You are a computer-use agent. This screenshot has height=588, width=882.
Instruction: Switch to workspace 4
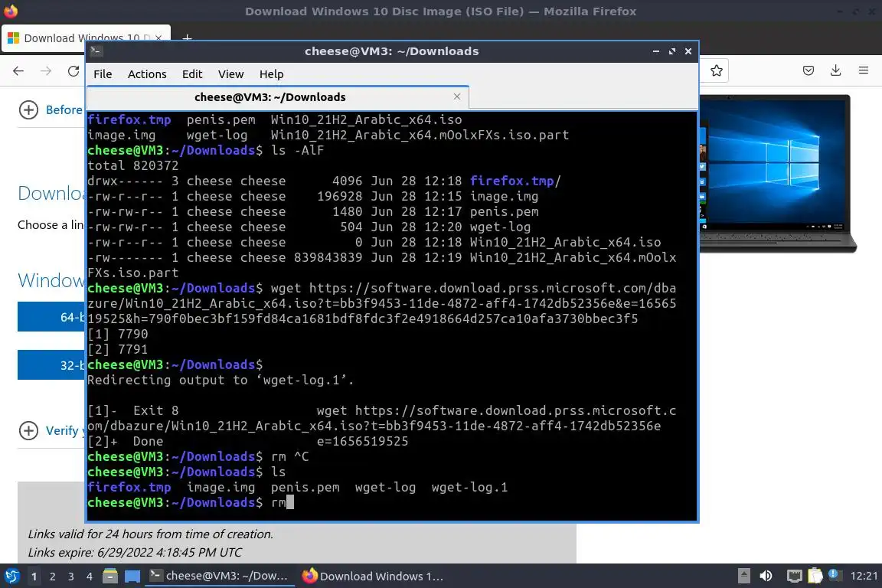pyautogui.click(x=90, y=577)
